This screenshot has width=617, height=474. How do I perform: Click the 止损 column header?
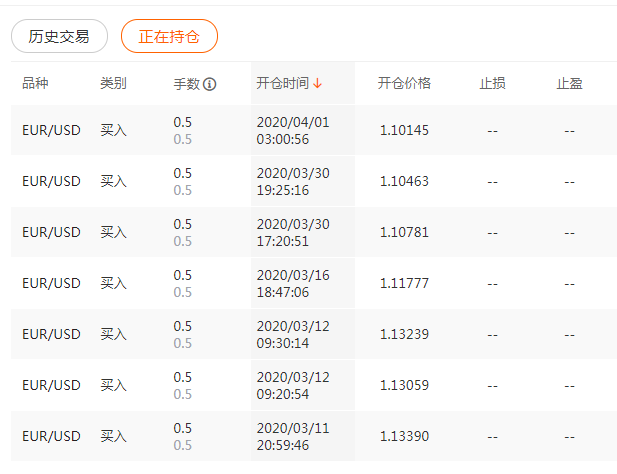click(492, 83)
